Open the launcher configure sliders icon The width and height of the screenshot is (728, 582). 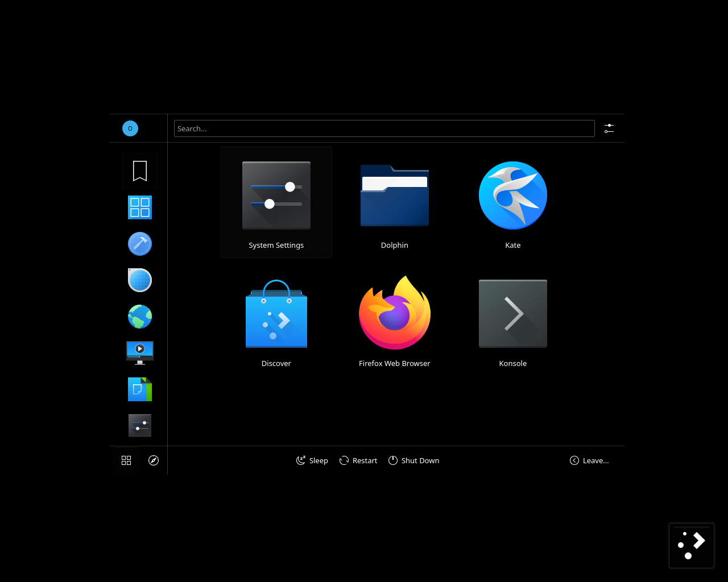(x=609, y=128)
